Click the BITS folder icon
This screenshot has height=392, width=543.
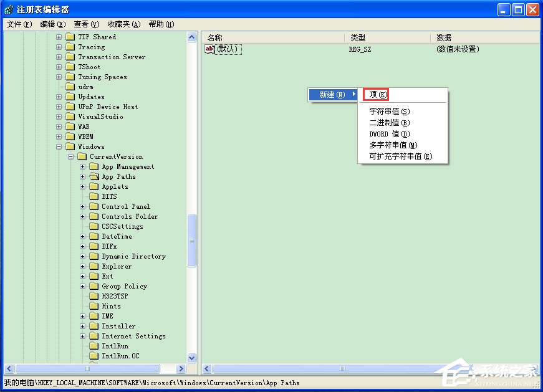[x=94, y=196]
